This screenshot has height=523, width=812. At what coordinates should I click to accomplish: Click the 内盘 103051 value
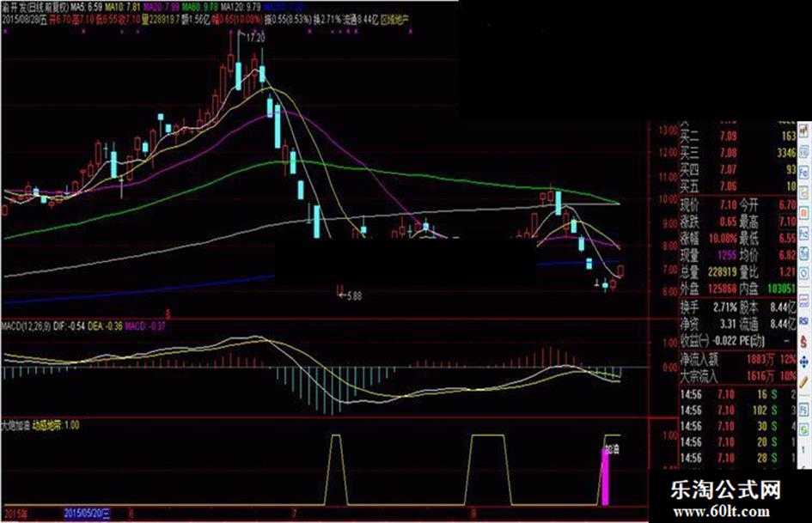(x=768, y=289)
